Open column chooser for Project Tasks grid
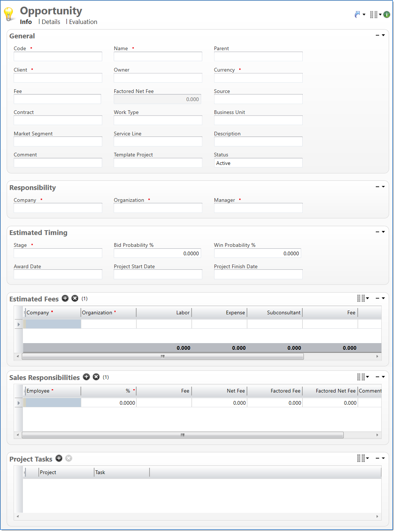Viewport: 395px width, 532px height. [363, 458]
